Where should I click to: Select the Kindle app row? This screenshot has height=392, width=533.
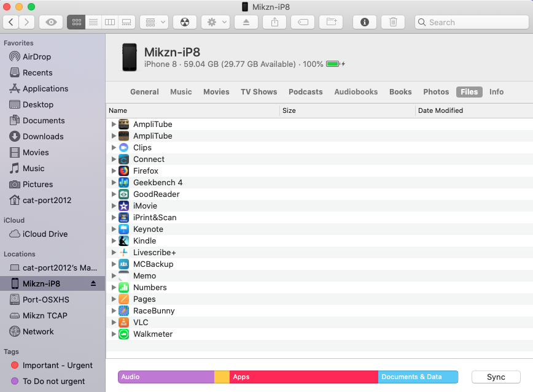(x=319, y=241)
